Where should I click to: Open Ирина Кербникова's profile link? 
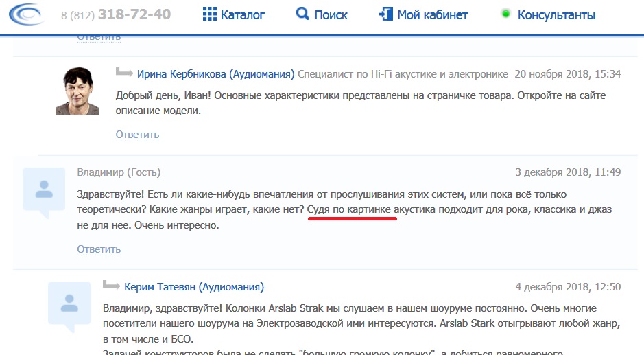[215, 74]
